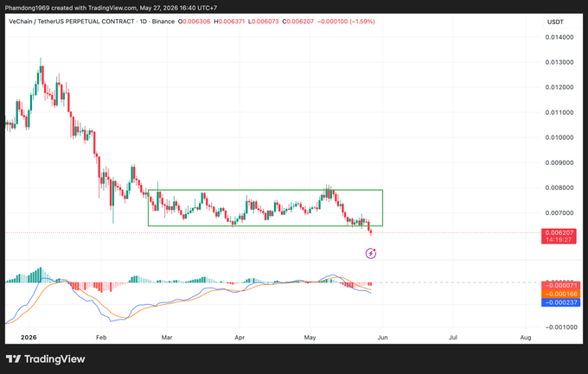Click the MACD histogram value -0.000071
Screen dimensions: 588x374
coord(561,286)
